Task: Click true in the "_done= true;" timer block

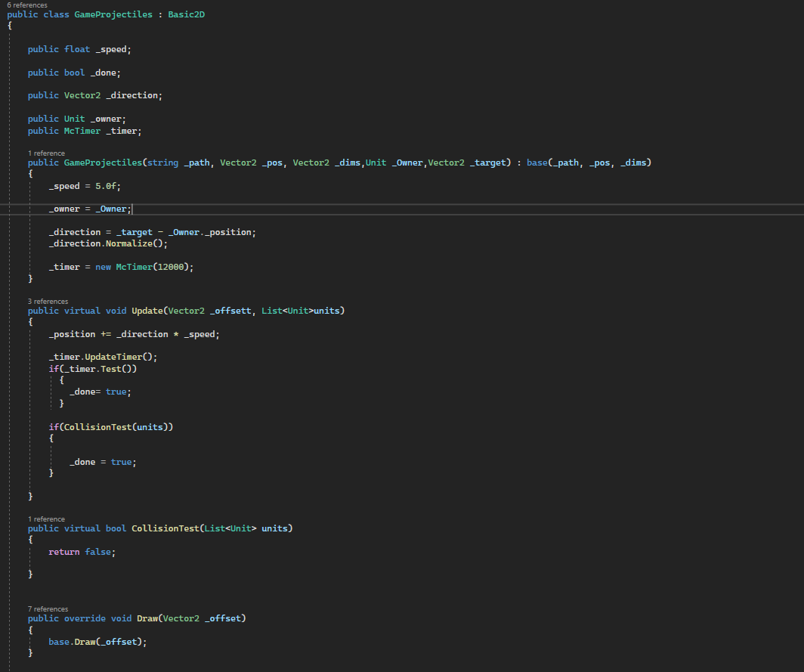Action: pos(116,392)
